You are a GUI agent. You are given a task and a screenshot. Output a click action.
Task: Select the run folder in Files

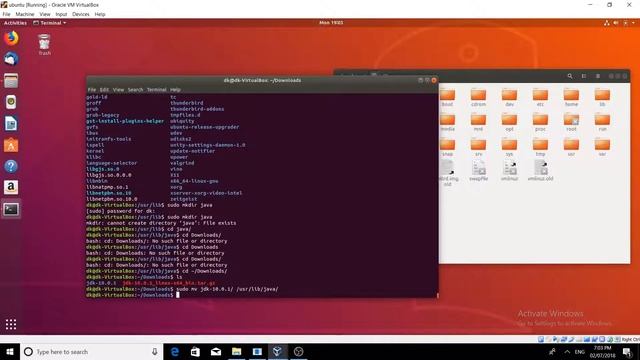tap(602, 122)
